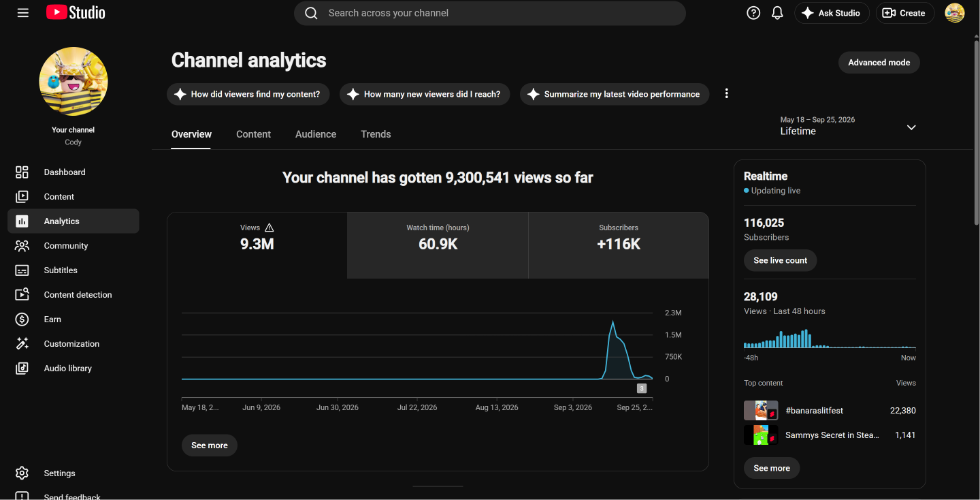The width and height of the screenshot is (980, 500).
Task: Click in the channel search field
Action: pyautogui.click(x=490, y=13)
